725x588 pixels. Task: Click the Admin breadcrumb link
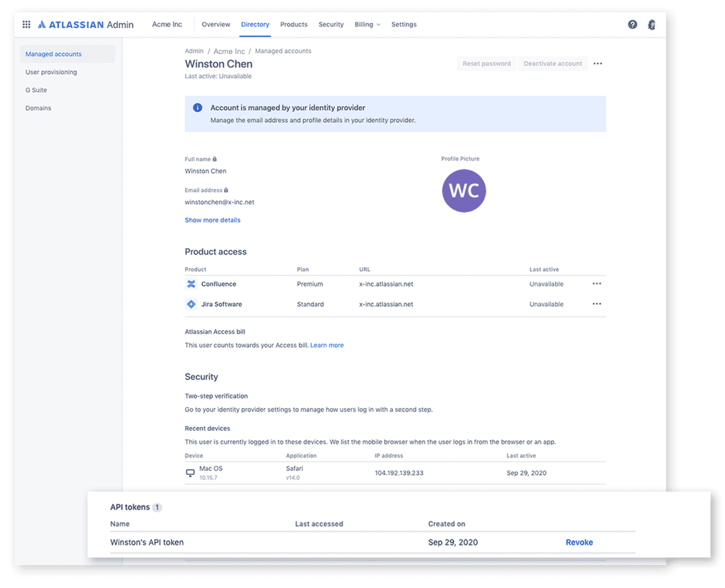pyautogui.click(x=194, y=51)
